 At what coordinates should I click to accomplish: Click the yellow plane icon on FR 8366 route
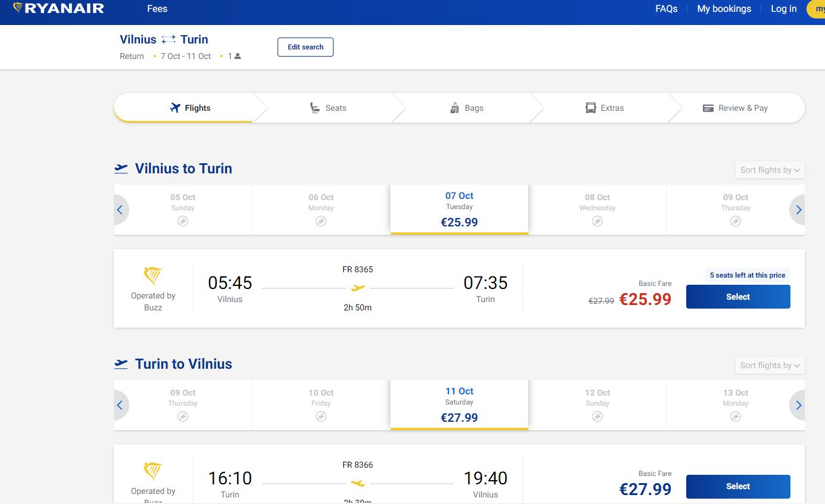coord(358,483)
